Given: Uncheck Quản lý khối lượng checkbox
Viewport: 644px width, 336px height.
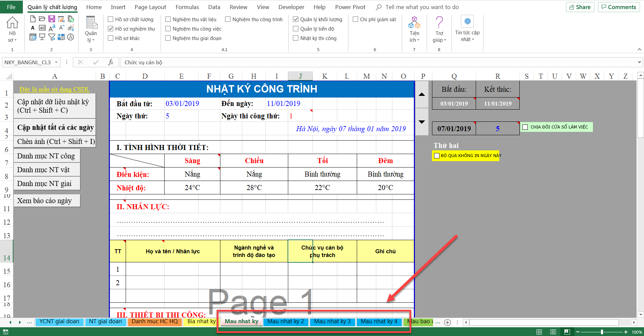Looking at the screenshot, I should [x=296, y=20].
